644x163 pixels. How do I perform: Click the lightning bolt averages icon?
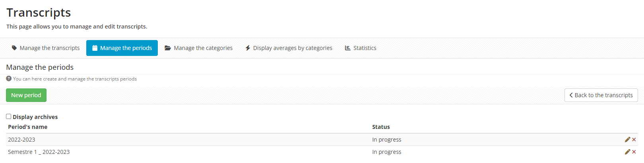248,48
